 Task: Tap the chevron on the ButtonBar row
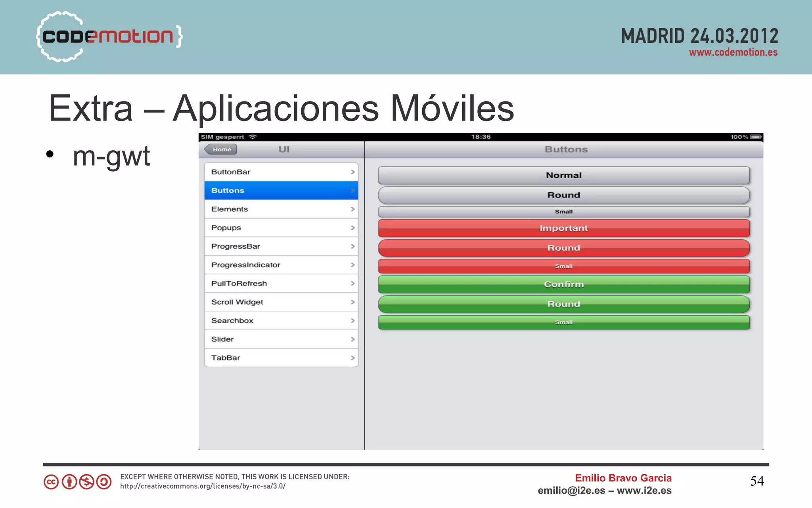(352, 172)
